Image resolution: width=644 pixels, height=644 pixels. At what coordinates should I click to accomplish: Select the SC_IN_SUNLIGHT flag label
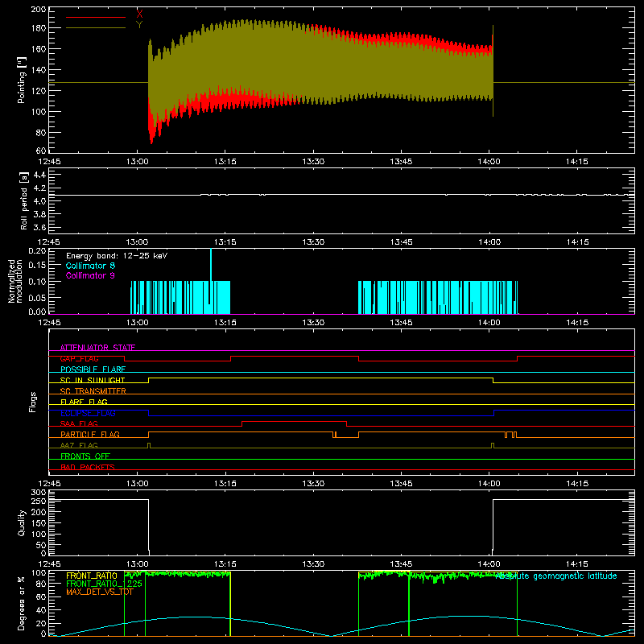[93, 380]
